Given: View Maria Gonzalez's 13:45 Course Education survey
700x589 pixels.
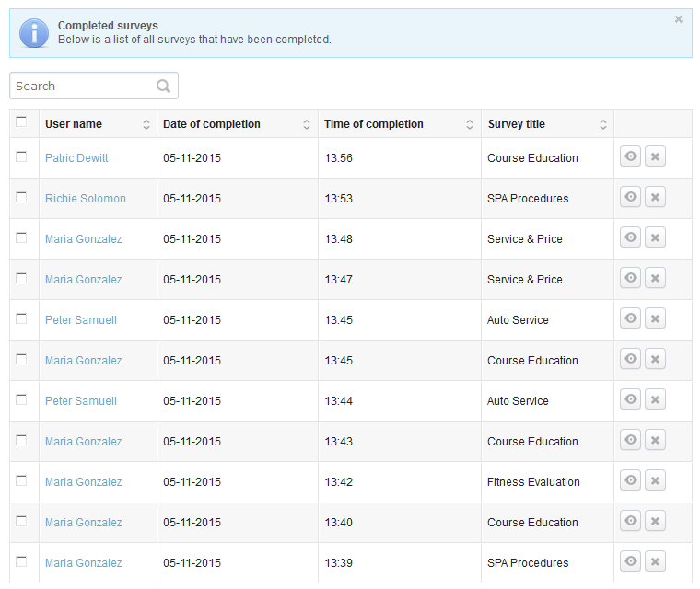Looking at the screenshot, I should tap(630, 359).
